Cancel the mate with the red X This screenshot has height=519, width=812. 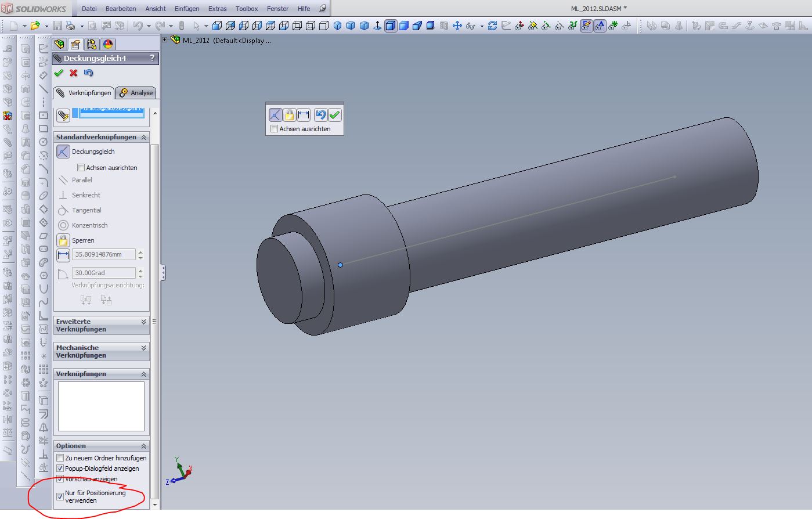(73, 73)
